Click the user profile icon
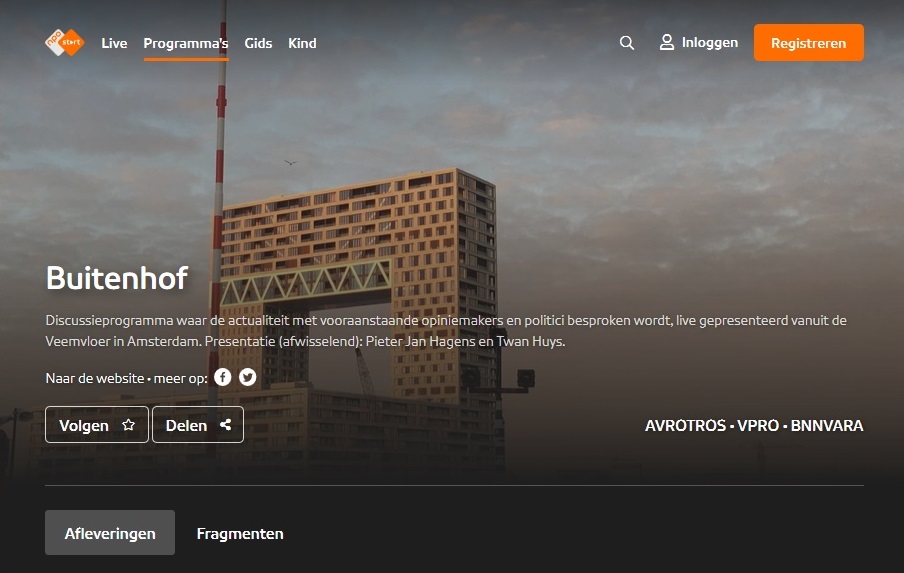This screenshot has width=904, height=573. pos(666,42)
